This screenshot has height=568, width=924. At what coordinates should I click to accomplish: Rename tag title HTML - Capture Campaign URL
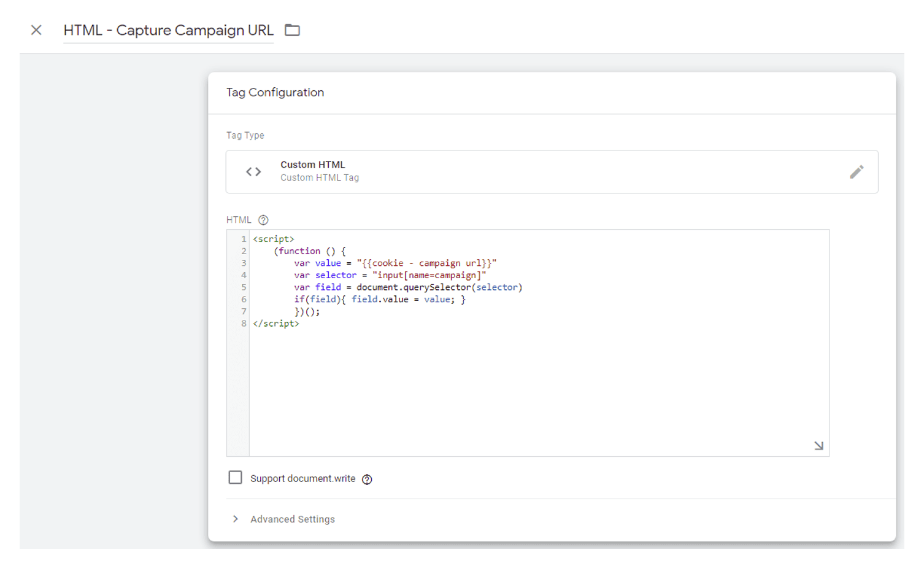(168, 30)
